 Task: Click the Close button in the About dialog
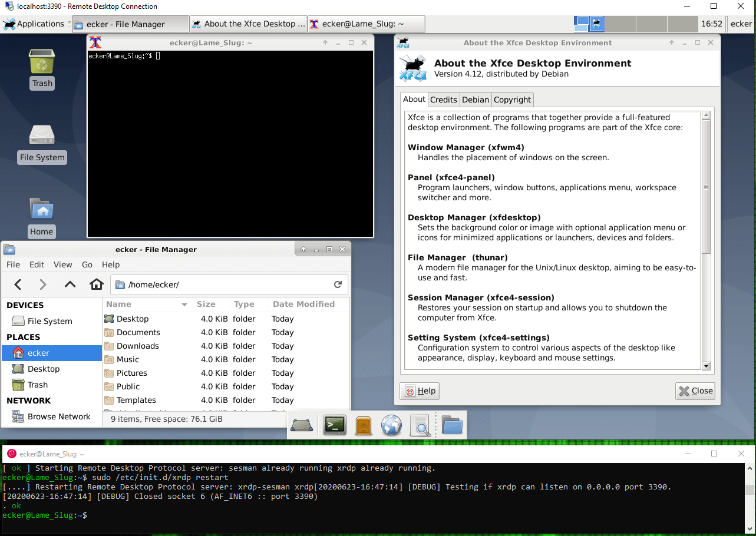(695, 391)
